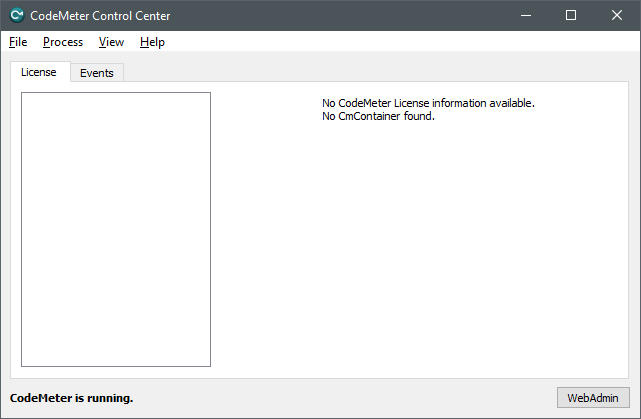
Task: Open the View menu
Action: [x=111, y=42]
